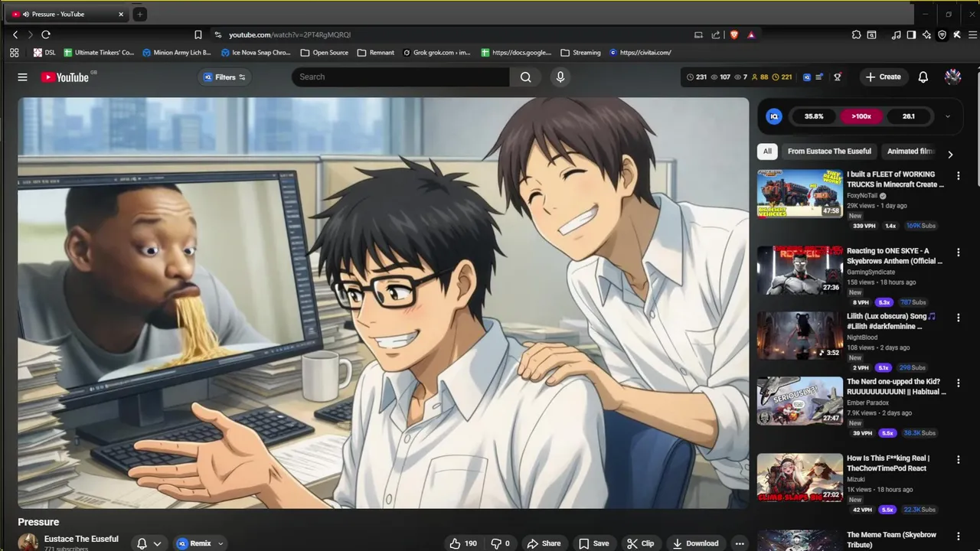The image size is (980, 551).
Task: Click the Create button
Action: click(x=883, y=77)
